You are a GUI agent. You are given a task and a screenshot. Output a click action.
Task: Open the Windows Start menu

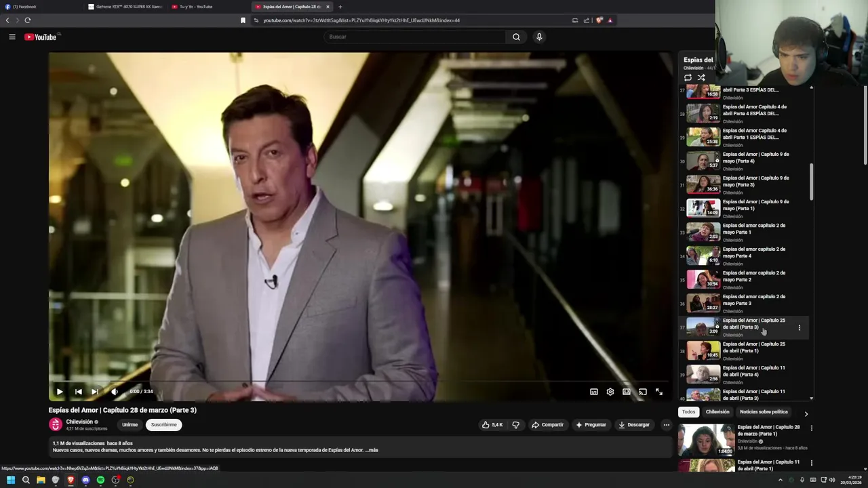(x=11, y=480)
